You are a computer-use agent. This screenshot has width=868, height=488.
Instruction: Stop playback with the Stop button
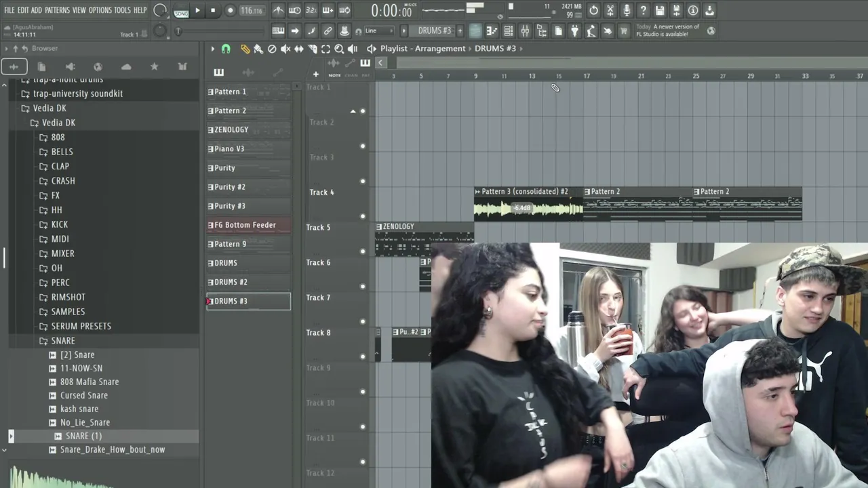(x=213, y=10)
